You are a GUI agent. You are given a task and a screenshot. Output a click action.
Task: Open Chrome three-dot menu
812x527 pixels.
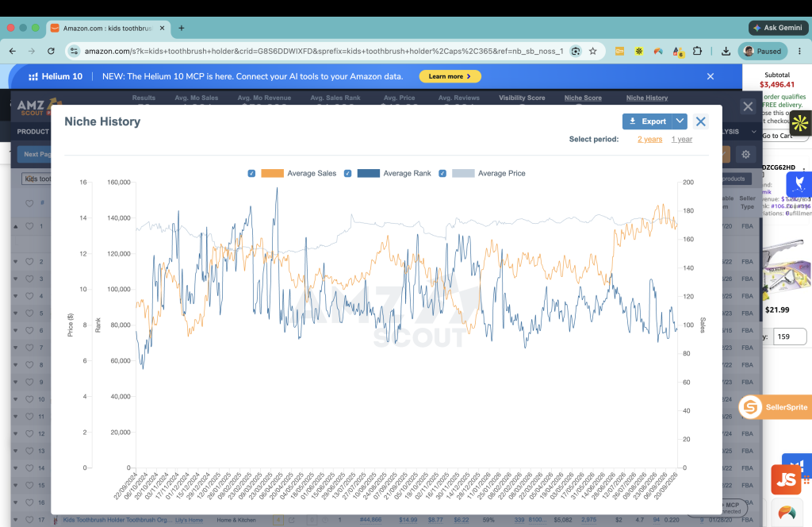pos(799,51)
